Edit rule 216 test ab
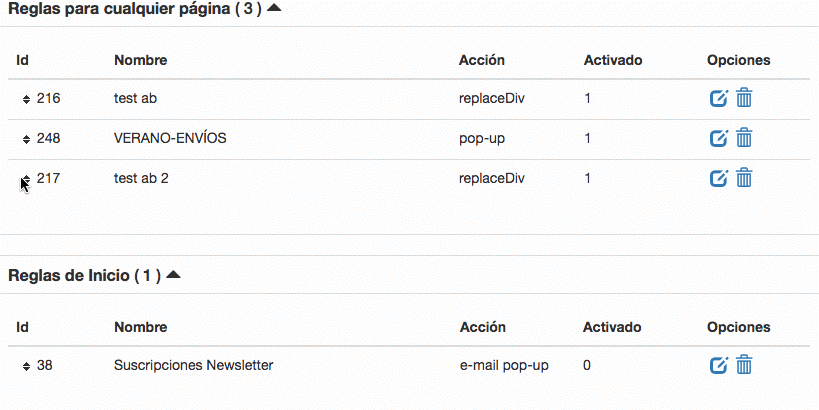819x410 pixels. click(719, 98)
